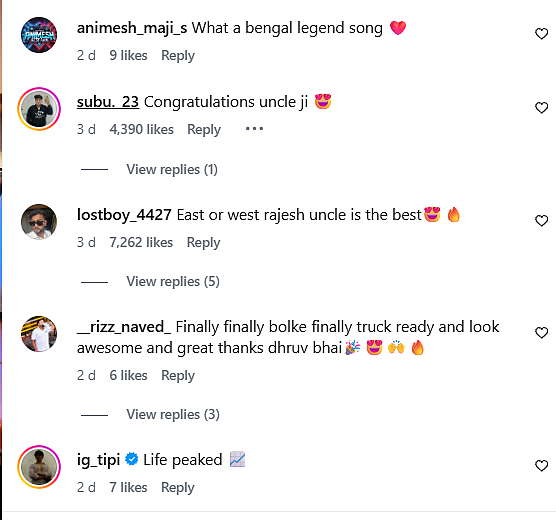The height and width of the screenshot is (520, 556).
Task: Open more options on subu._23 comment
Action: point(254,129)
